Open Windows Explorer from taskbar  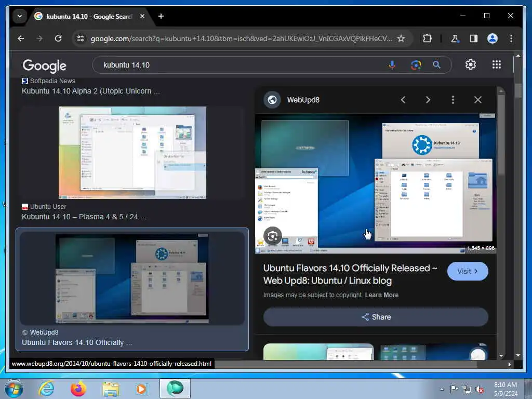pyautogui.click(x=111, y=389)
